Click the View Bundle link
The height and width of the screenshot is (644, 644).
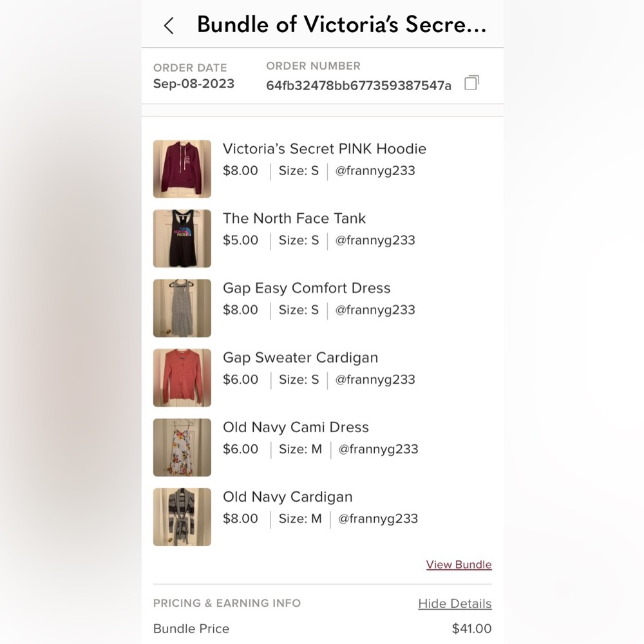coord(459,565)
